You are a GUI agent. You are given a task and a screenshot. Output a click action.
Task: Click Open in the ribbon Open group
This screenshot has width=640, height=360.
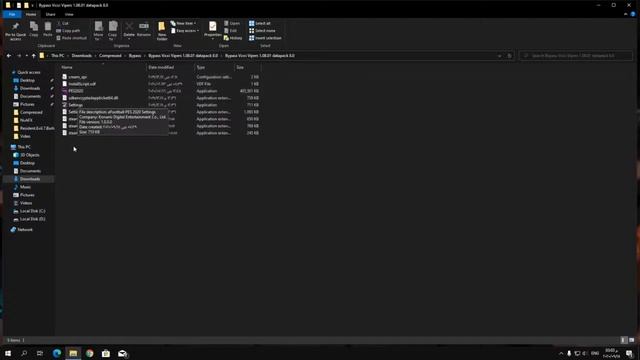point(232,23)
